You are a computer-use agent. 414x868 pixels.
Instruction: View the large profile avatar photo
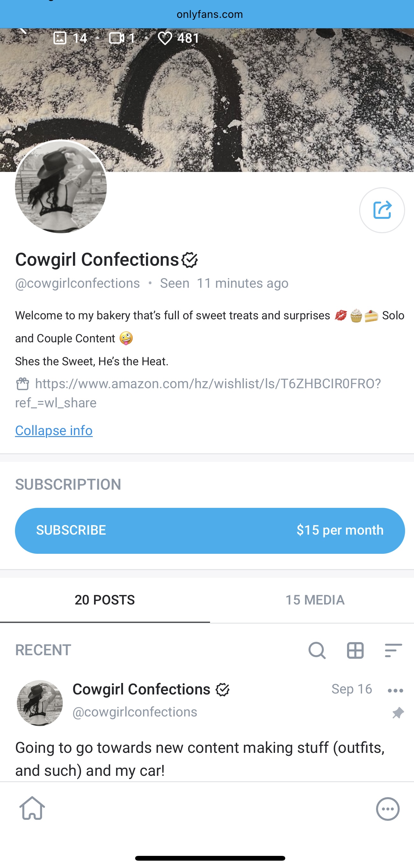tap(61, 186)
